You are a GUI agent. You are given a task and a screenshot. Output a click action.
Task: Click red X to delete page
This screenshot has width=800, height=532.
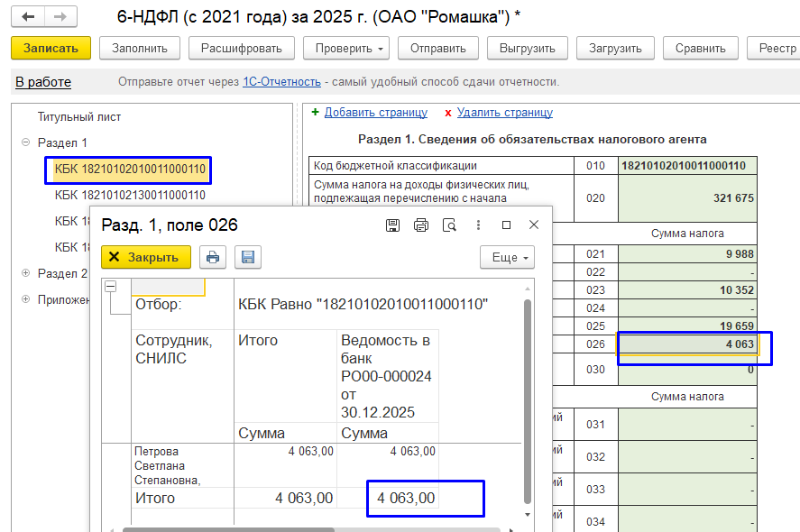[447, 113]
